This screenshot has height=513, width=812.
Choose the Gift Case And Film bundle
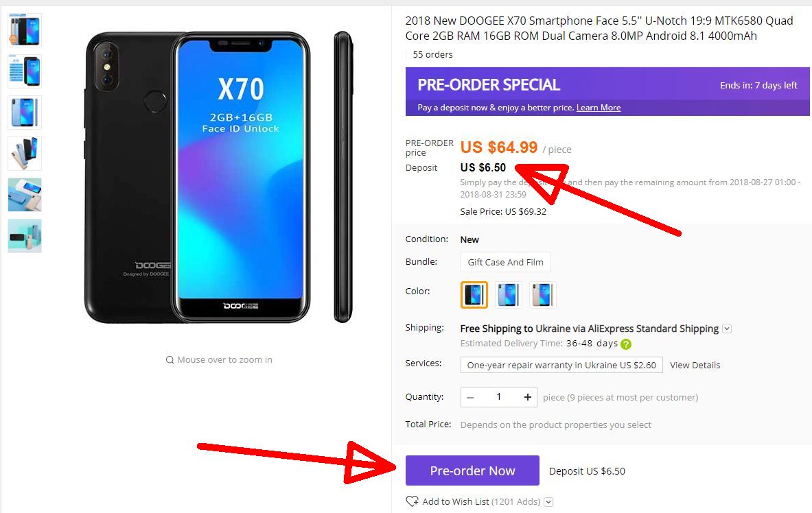click(x=505, y=262)
